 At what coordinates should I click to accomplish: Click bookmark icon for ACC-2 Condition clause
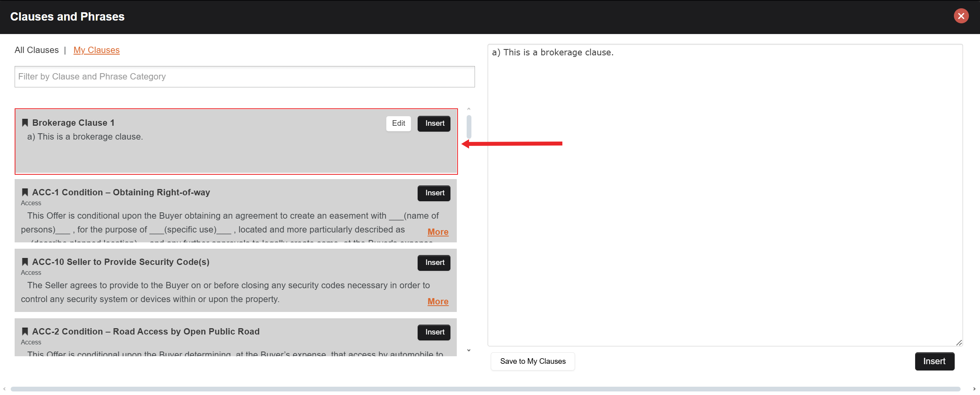[25, 332]
